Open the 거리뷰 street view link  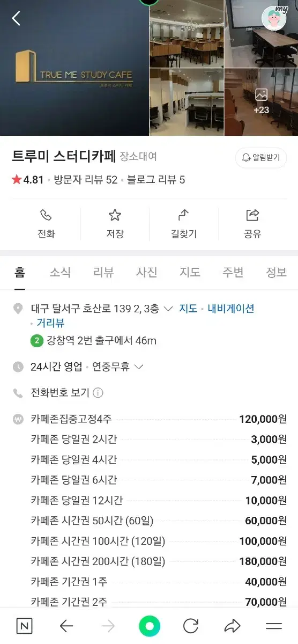pos(50,323)
